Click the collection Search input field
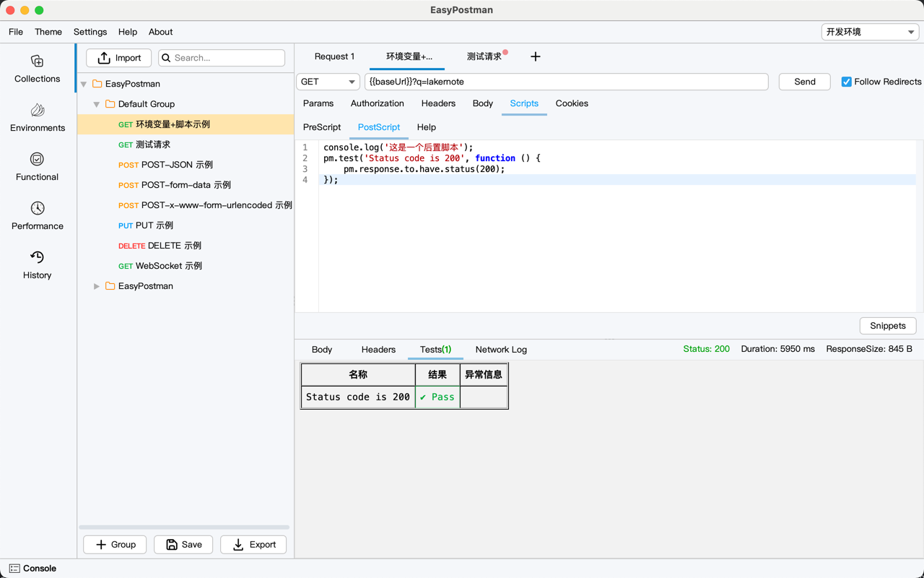 click(222, 58)
